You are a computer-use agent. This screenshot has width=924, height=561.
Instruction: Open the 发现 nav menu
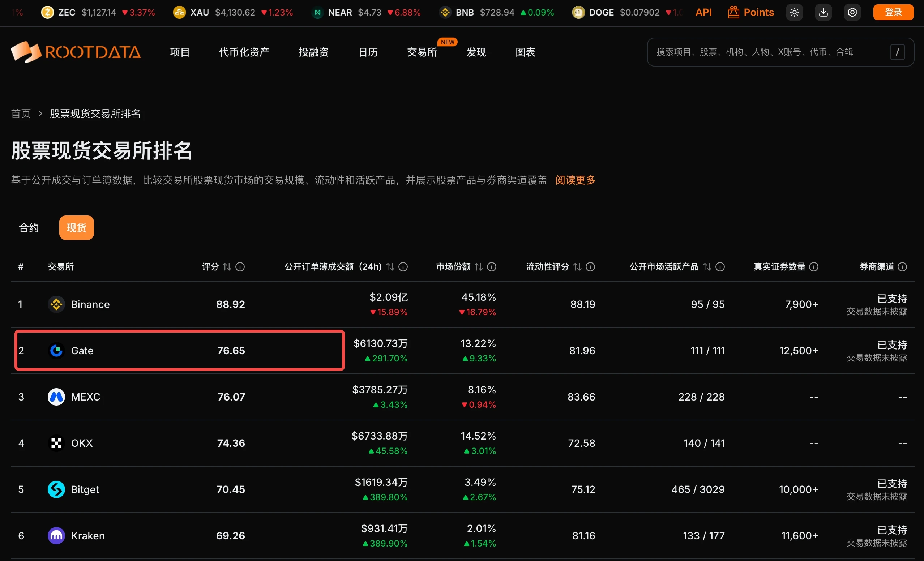click(x=476, y=52)
